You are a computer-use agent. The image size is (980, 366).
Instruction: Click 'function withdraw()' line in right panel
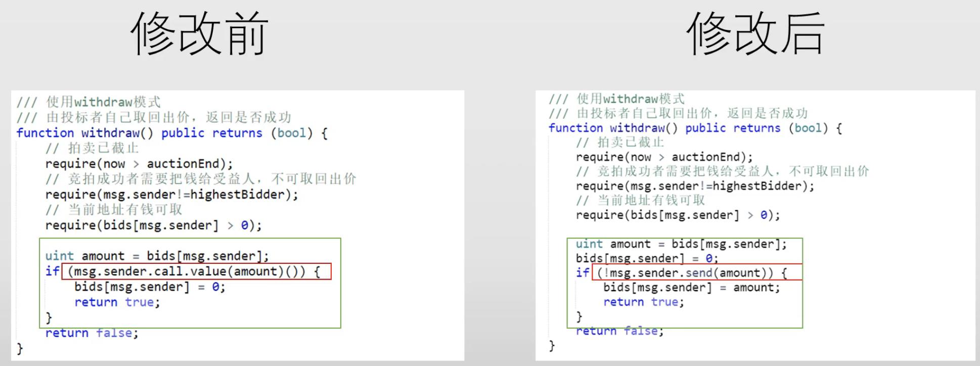pos(695,128)
